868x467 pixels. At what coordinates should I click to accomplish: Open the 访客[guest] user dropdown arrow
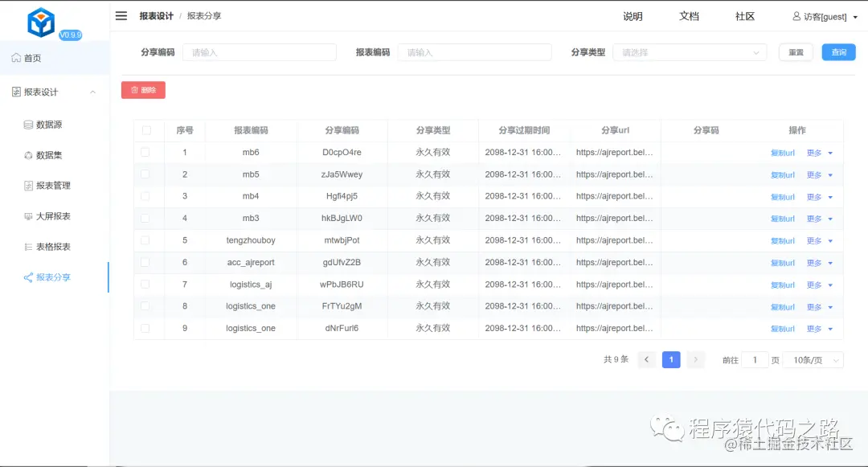coord(855,17)
